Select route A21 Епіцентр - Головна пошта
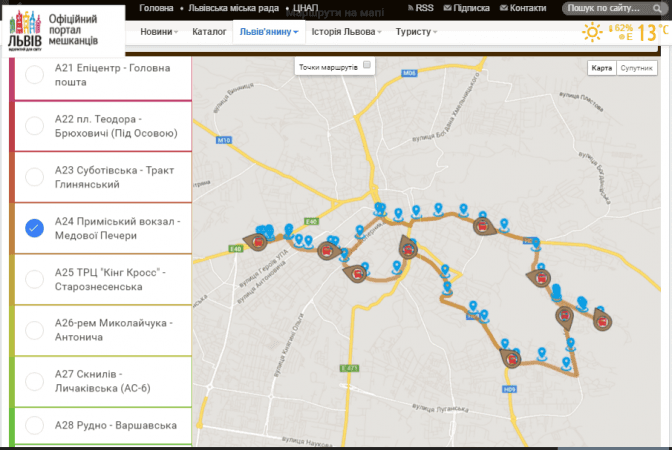Screen dimensions: 672x450 pos(34,74)
